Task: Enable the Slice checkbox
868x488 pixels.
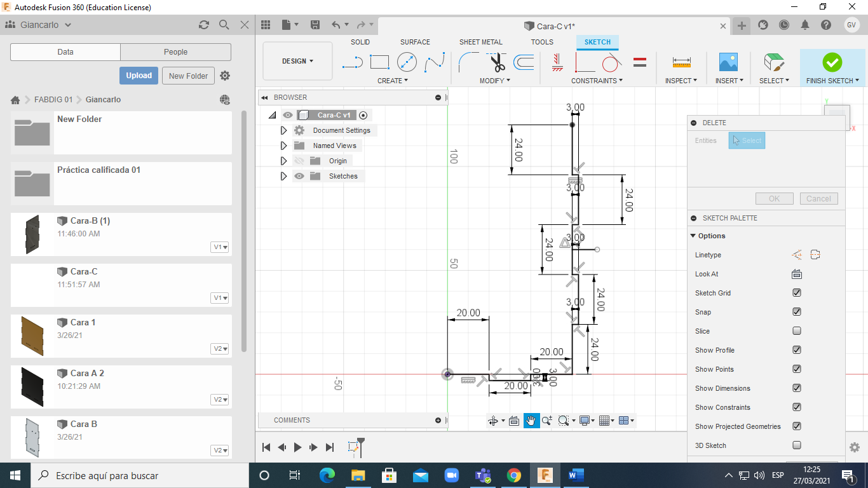Action: click(x=797, y=331)
